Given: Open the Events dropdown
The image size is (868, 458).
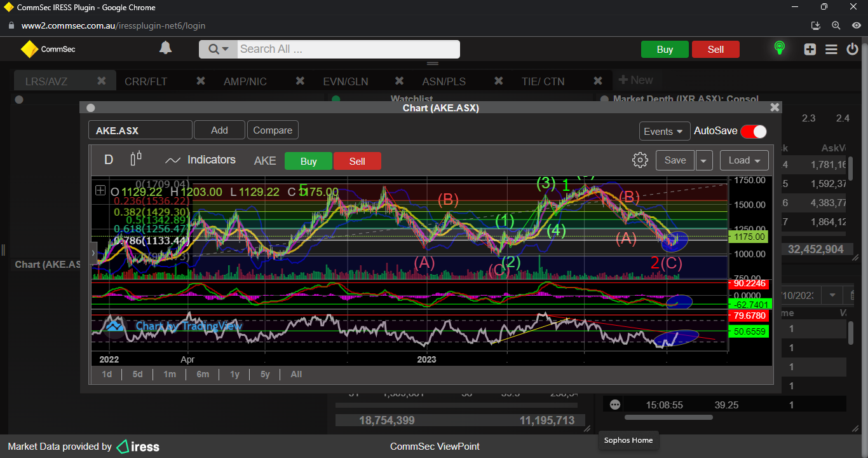Looking at the screenshot, I should pos(664,131).
